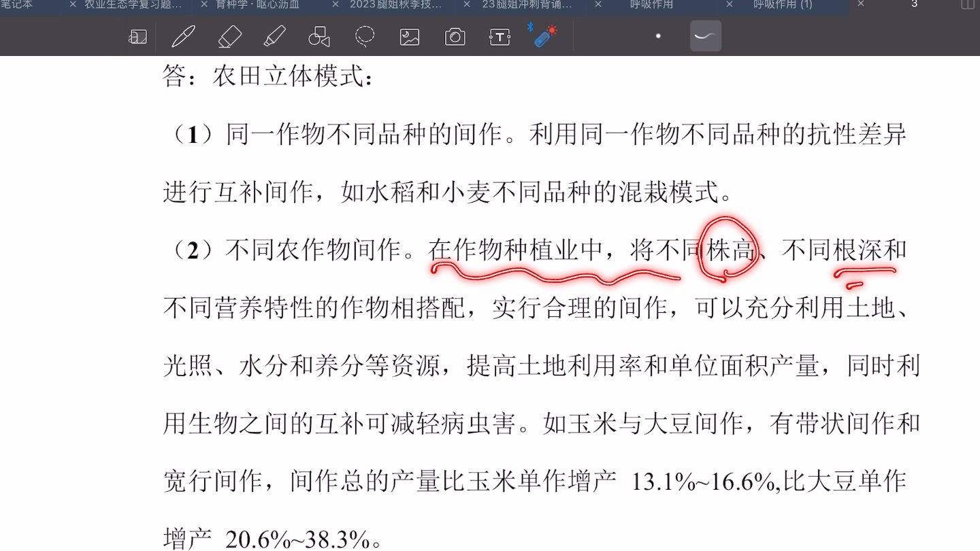Image resolution: width=980 pixels, height=551 pixels.
Task: Click the text 不同农作物间作
Action: point(314,250)
